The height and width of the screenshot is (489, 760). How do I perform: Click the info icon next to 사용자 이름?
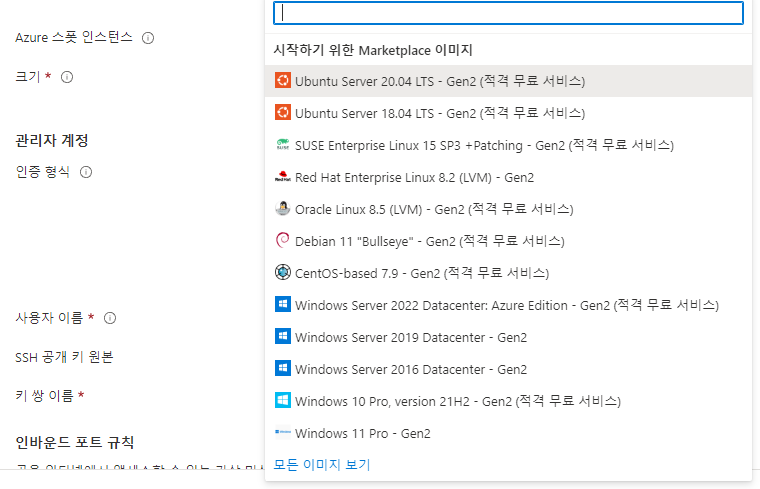click(x=110, y=318)
